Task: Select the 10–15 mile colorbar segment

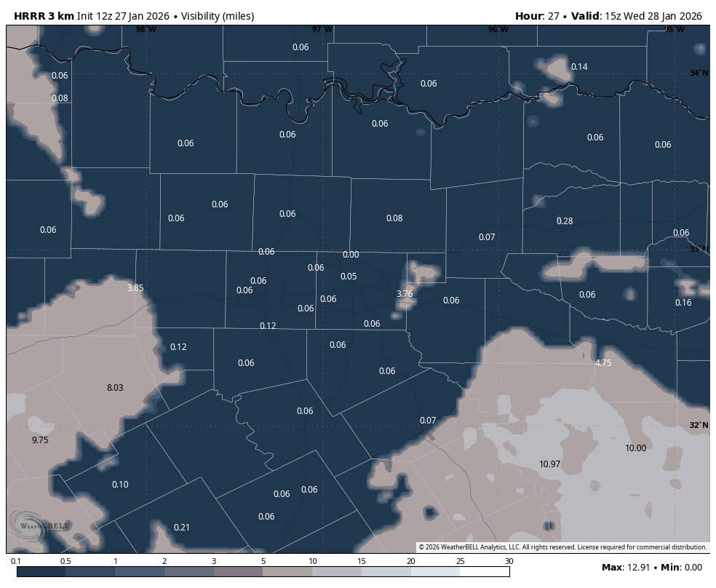Action: click(x=337, y=572)
